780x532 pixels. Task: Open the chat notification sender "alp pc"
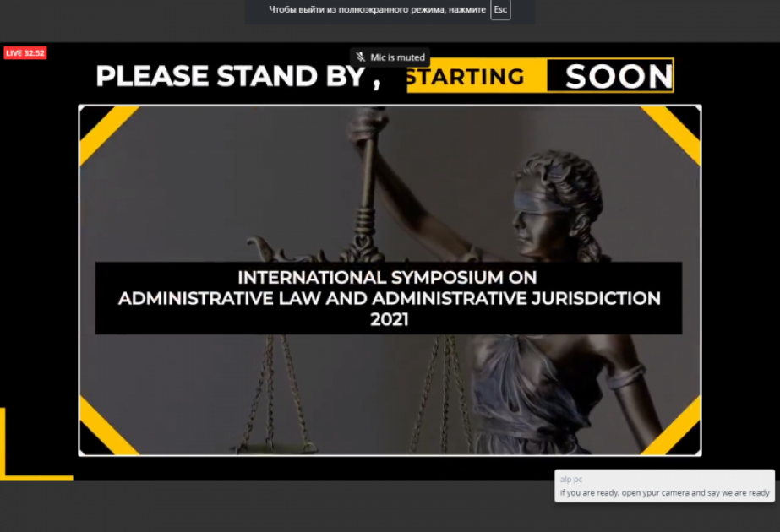pyautogui.click(x=571, y=480)
